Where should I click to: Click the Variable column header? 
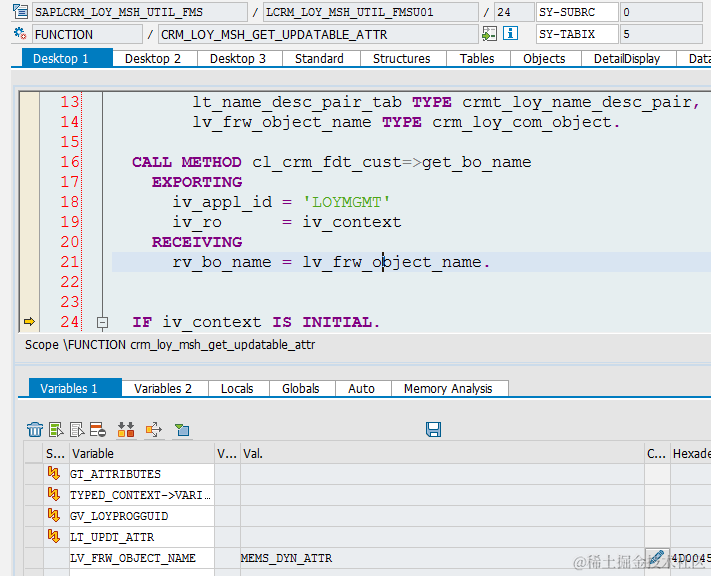pyautogui.click(x=141, y=453)
